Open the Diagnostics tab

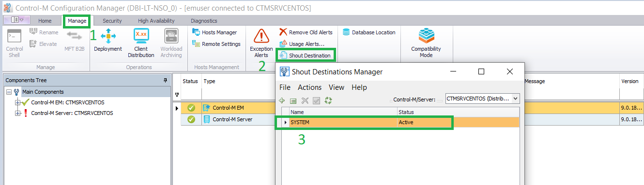[x=204, y=21]
